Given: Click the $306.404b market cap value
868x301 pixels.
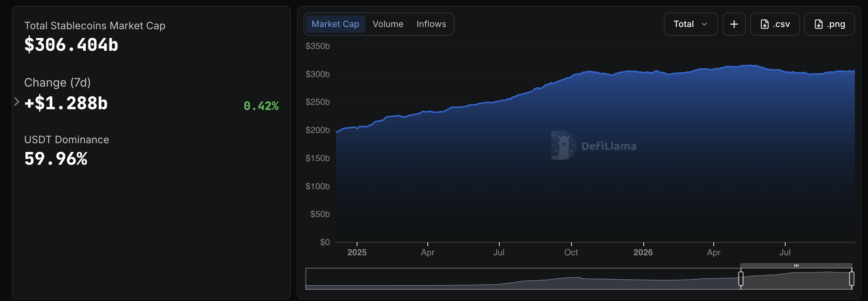Looking at the screenshot, I should (71, 45).
